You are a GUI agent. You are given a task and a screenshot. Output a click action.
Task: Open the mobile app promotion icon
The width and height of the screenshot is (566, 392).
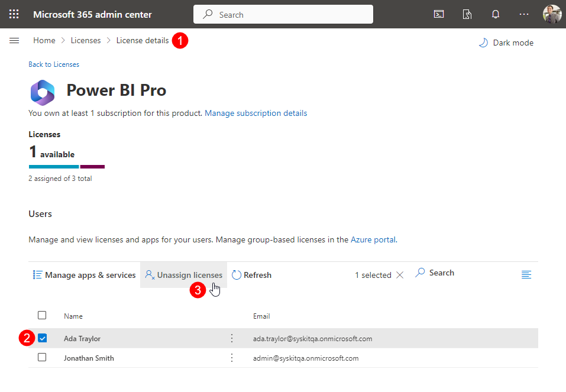pos(467,14)
